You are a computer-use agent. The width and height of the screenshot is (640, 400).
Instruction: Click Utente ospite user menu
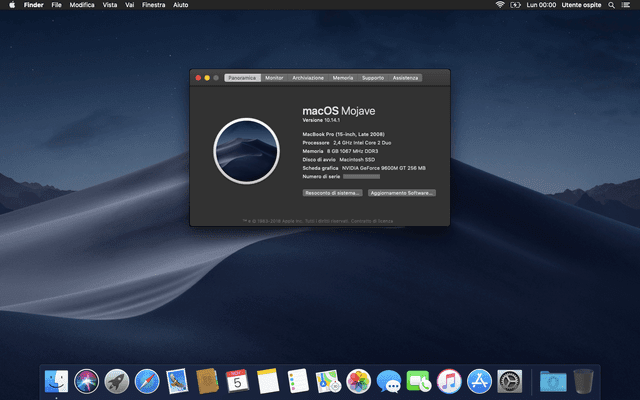point(581,5)
